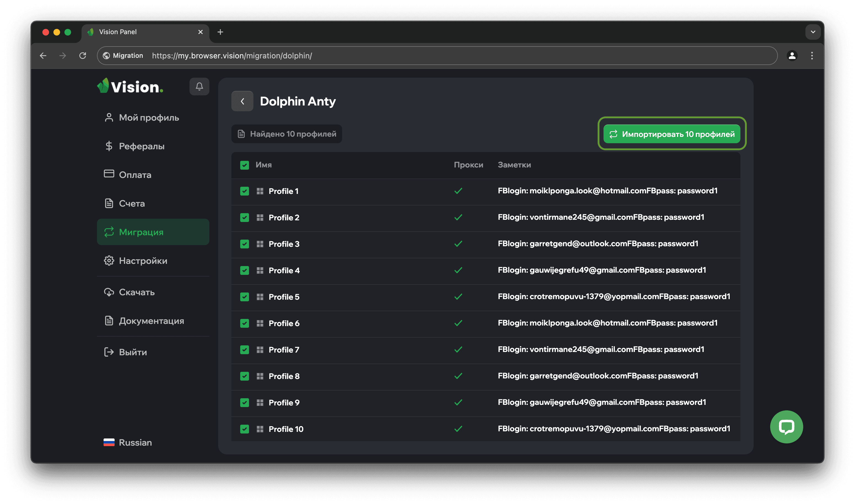This screenshot has height=504, width=855.
Task: Open the browser three-dot menu
Action: 812,56
